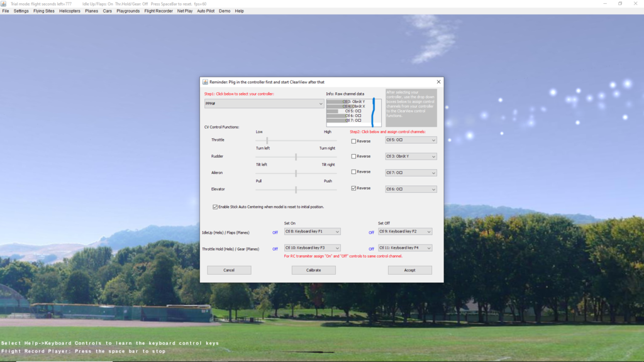The image size is (644, 362).
Task: Expand the Throttle channel dropdown
Action: [411, 140]
